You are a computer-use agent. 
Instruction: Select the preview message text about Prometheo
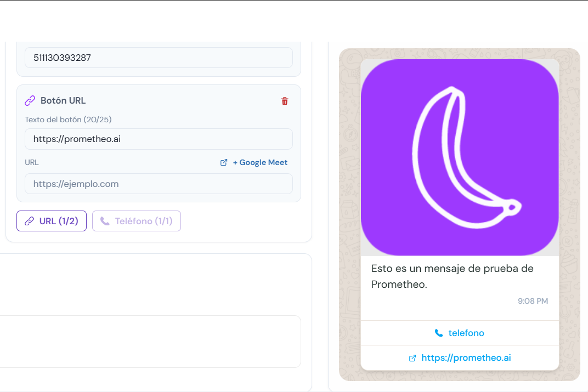(x=452, y=276)
